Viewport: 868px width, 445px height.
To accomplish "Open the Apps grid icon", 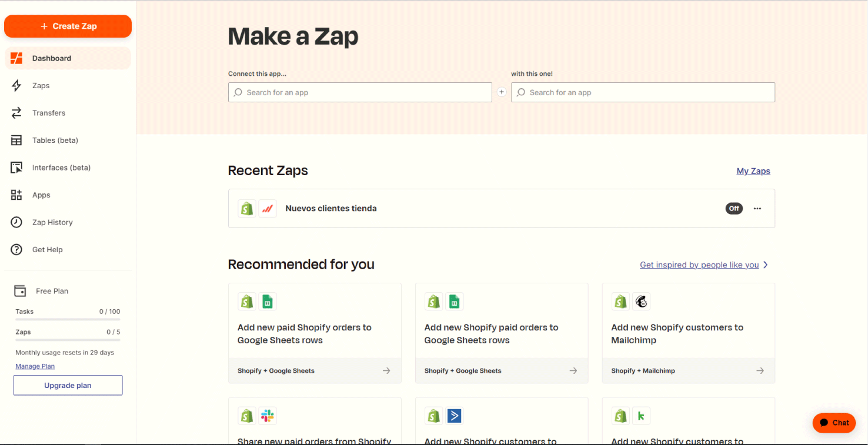I will 16,195.
